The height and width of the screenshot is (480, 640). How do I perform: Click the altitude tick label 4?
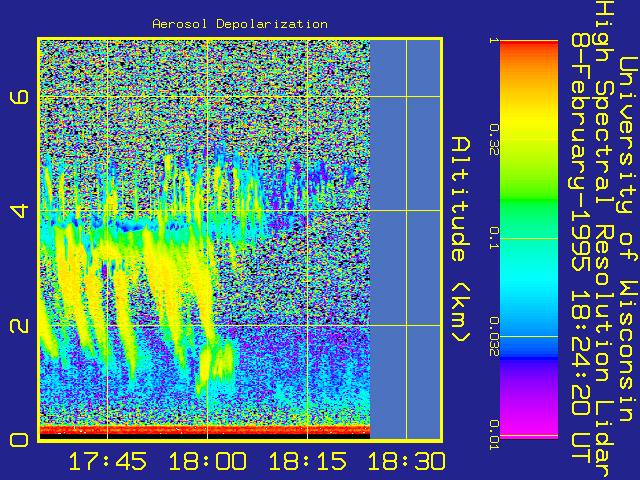[x=20, y=211]
